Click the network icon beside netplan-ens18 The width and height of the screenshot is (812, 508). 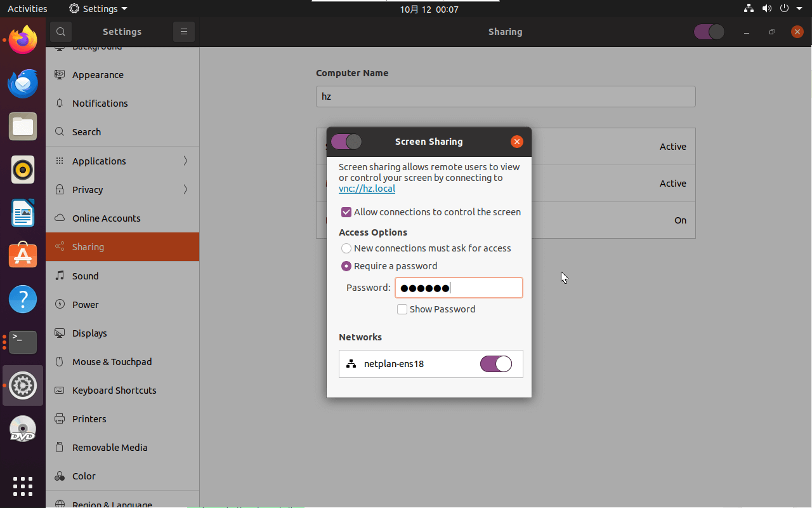coord(351,364)
